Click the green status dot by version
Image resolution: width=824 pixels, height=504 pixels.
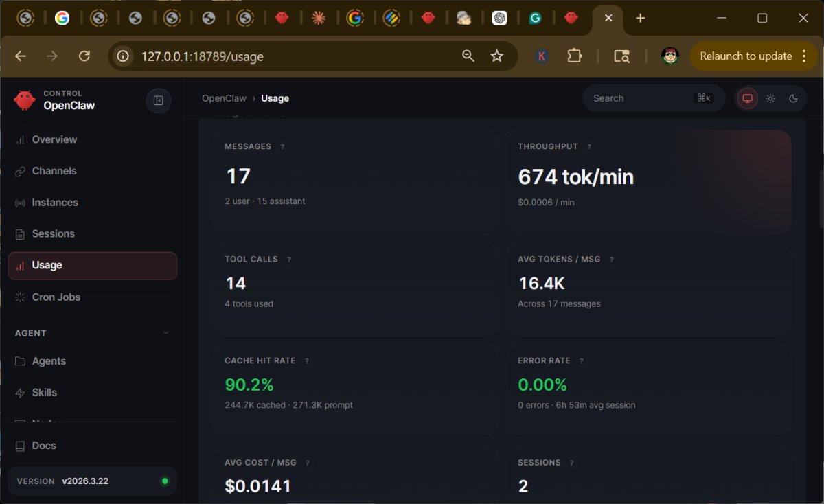tap(165, 481)
